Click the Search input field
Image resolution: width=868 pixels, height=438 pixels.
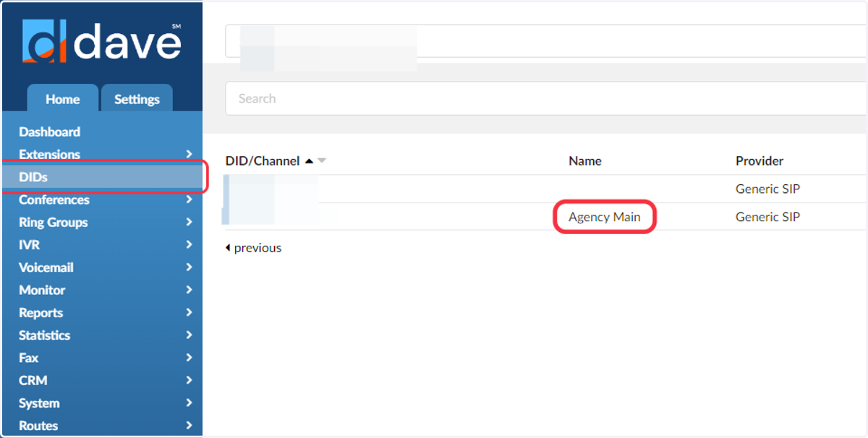click(x=546, y=98)
